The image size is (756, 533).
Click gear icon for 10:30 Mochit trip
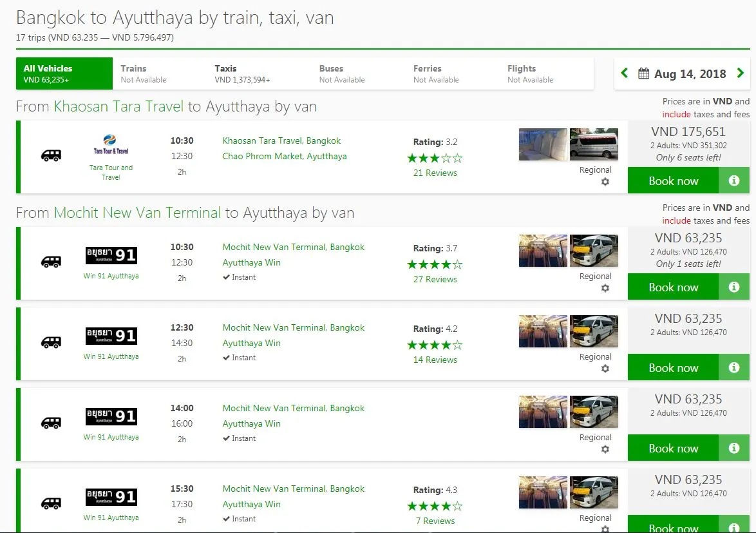[605, 288]
